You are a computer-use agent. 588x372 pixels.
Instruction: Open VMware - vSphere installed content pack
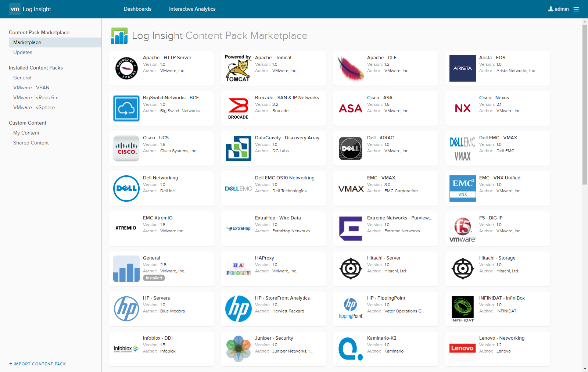(x=34, y=108)
